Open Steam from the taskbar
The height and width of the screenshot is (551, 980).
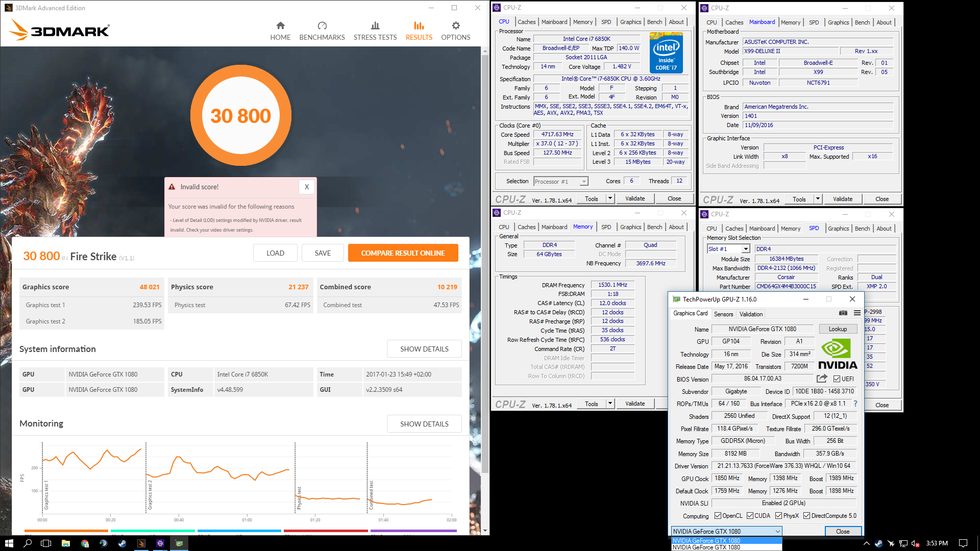122,543
